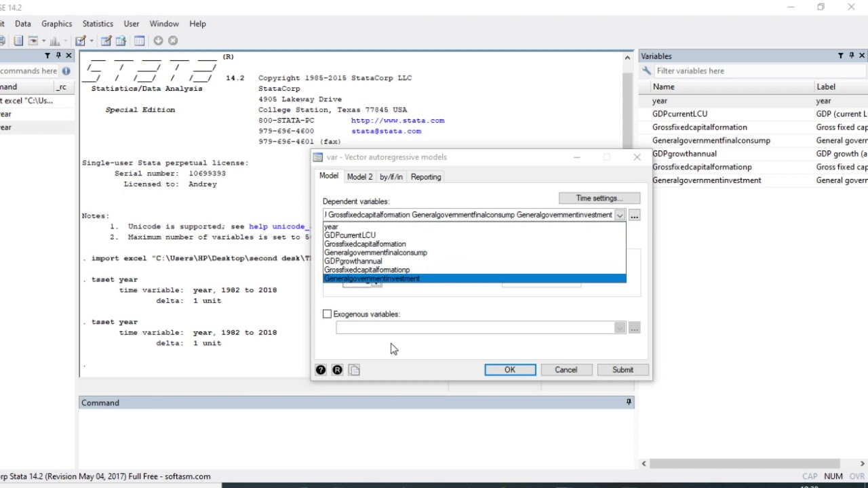Click OK in the var dialog
This screenshot has width=868, height=488.
point(510,369)
